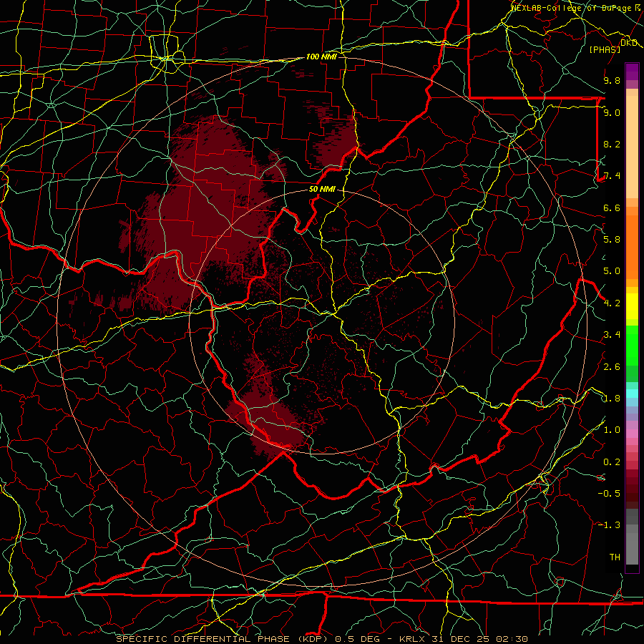This screenshot has width=644, height=644.
Task: Click the 4.2 scale value
Action: [x=612, y=303]
